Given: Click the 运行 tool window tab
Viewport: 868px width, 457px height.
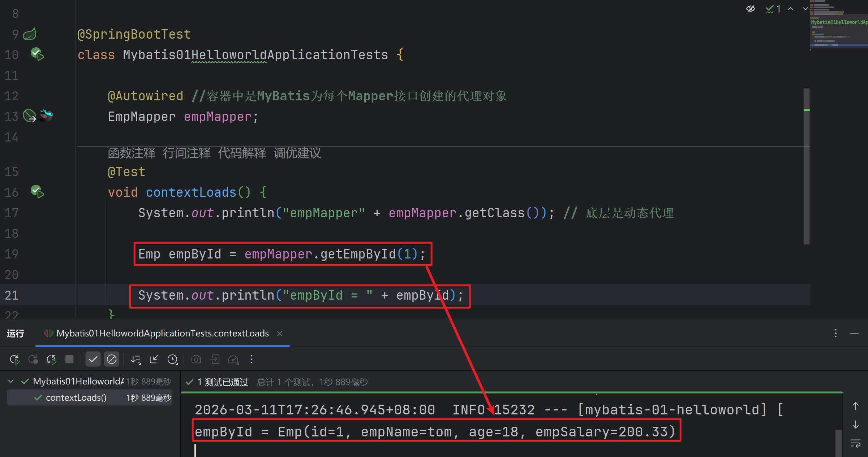Looking at the screenshot, I should coord(16,333).
